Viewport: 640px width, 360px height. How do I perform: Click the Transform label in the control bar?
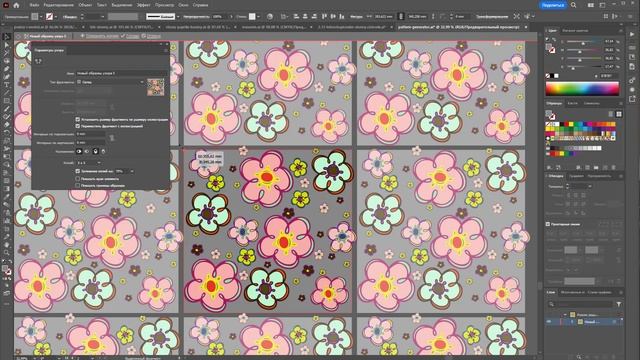[x=492, y=17]
